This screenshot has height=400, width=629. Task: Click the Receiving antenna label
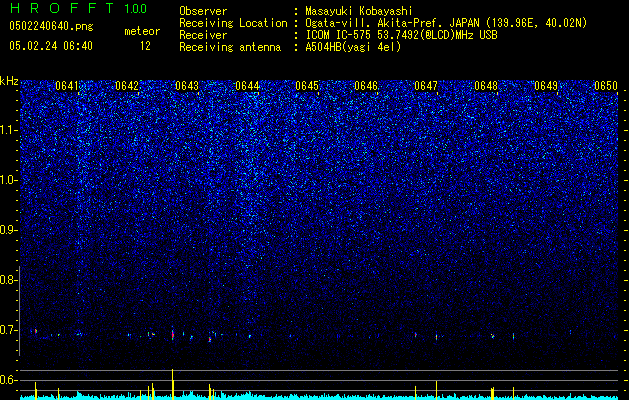coord(230,47)
